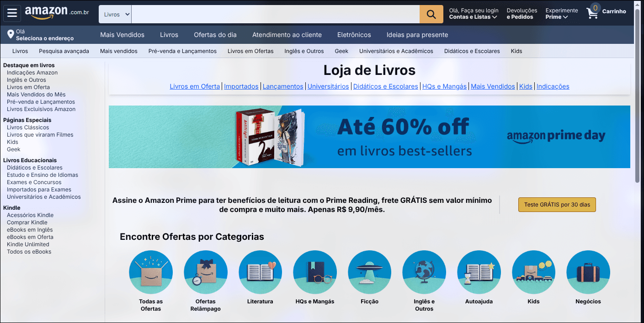The height and width of the screenshot is (323, 644).
Task: Follow Livros em Oferta header link
Action: pyautogui.click(x=195, y=86)
